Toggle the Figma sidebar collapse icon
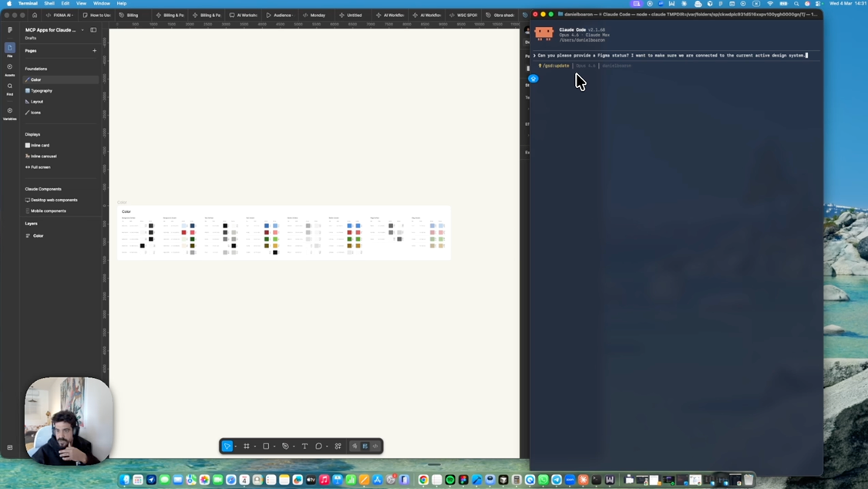Viewport: 868px width, 489px height. (93, 30)
